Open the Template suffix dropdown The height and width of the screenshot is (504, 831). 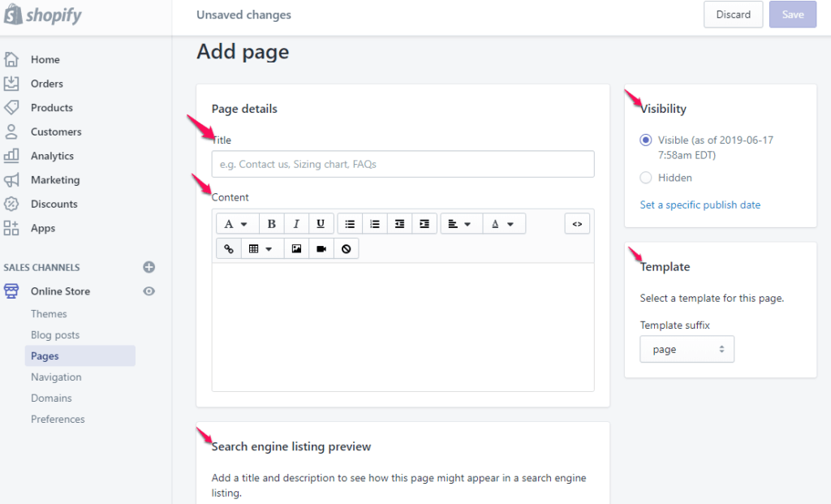click(687, 350)
